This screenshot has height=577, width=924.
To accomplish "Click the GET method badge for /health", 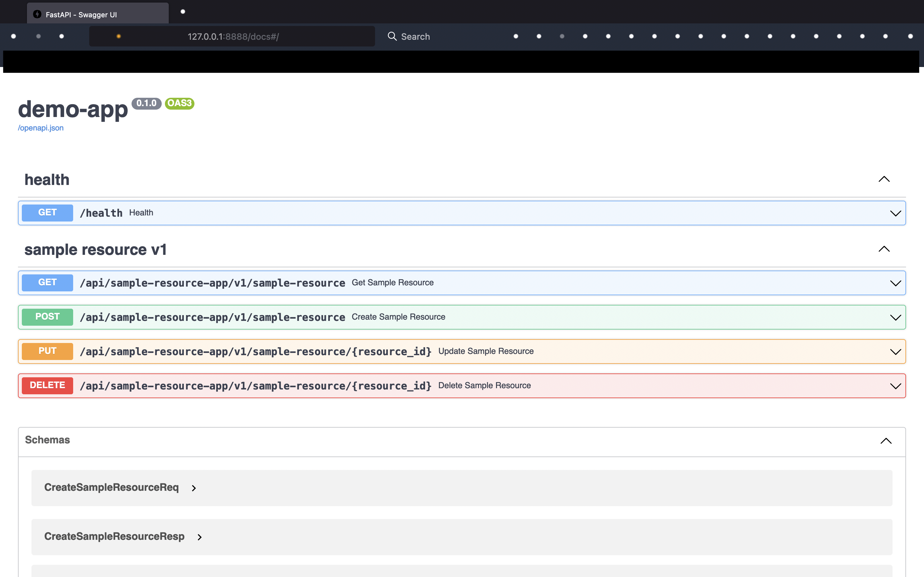I will point(47,213).
